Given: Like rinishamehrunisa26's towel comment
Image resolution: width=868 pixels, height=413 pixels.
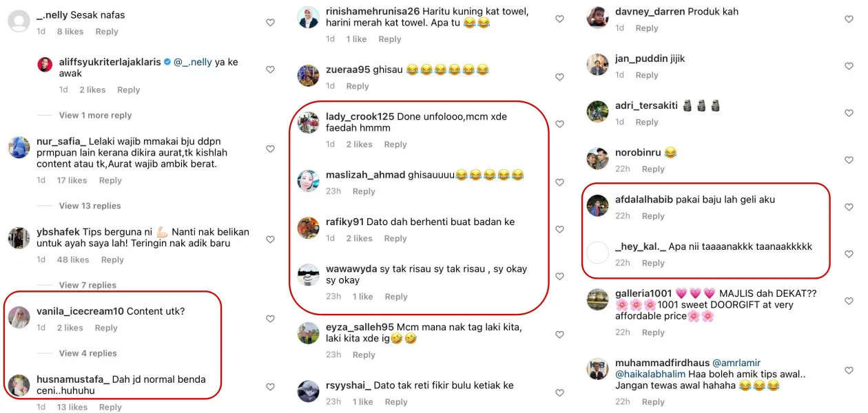Looking at the screenshot, I should [559, 19].
